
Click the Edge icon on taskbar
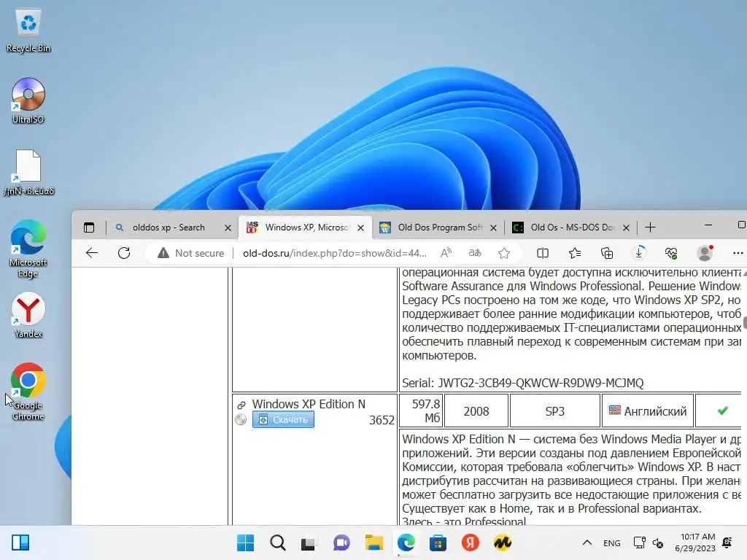point(406,542)
